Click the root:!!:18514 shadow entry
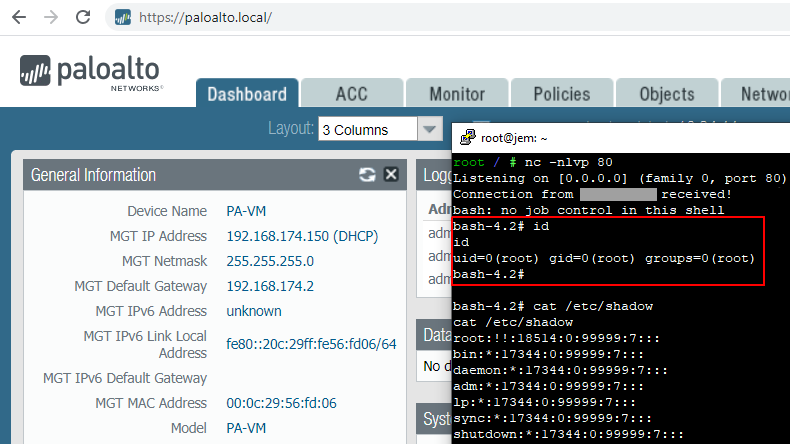The image size is (790, 444). coord(556,339)
